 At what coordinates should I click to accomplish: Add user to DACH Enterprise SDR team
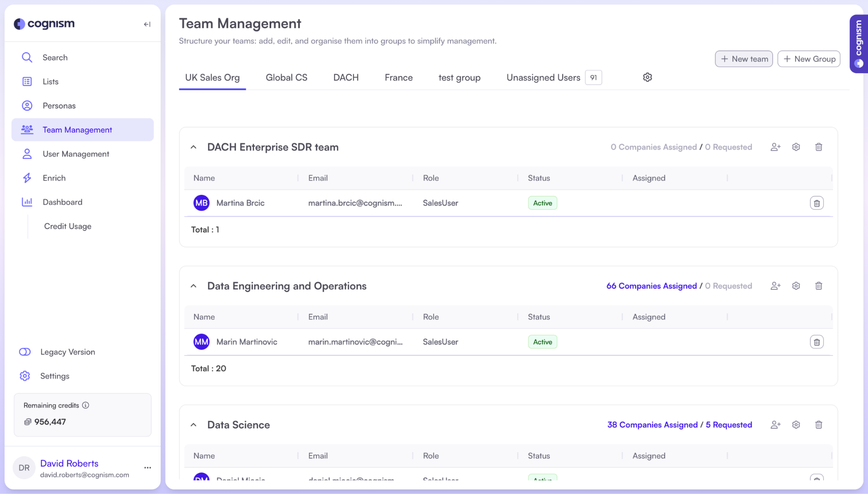(x=775, y=147)
